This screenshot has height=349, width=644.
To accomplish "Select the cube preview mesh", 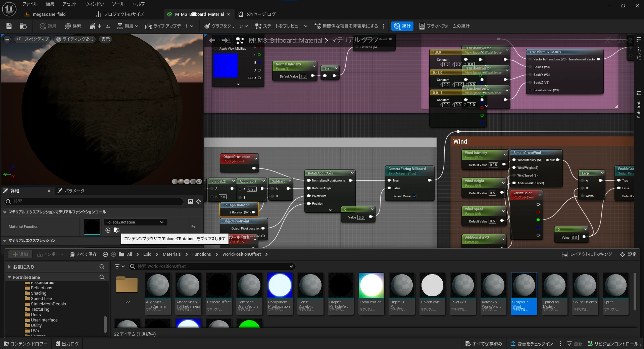I will coord(193,182).
